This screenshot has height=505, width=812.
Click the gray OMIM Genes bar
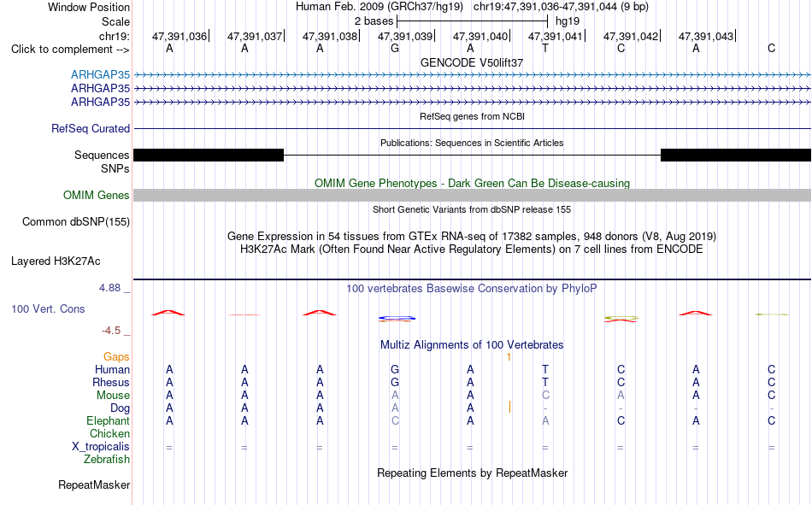pos(473,196)
